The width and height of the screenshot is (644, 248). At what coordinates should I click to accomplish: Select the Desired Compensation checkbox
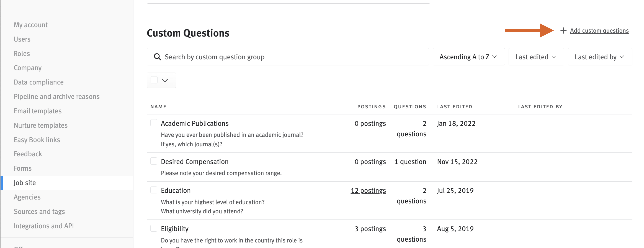click(x=154, y=161)
